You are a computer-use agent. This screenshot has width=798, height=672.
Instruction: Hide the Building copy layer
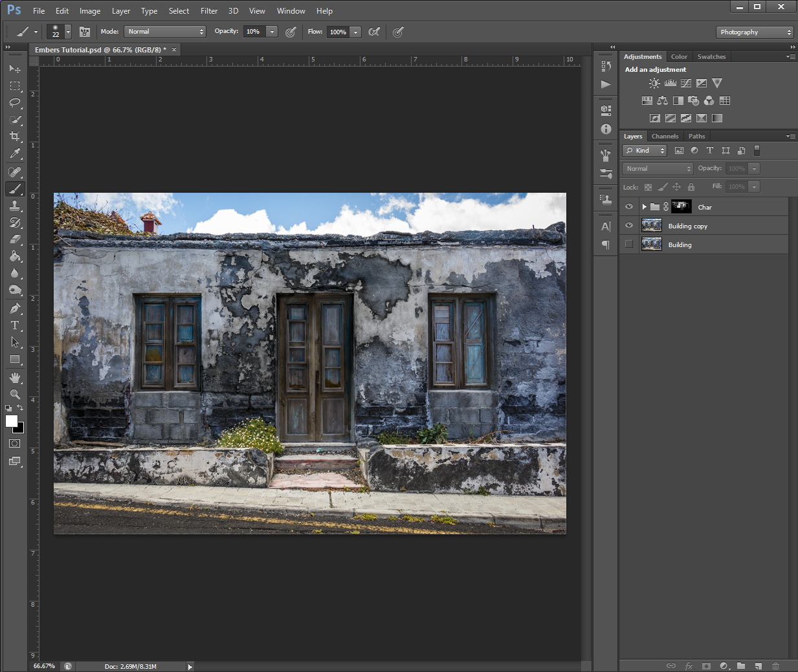pos(629,226)
